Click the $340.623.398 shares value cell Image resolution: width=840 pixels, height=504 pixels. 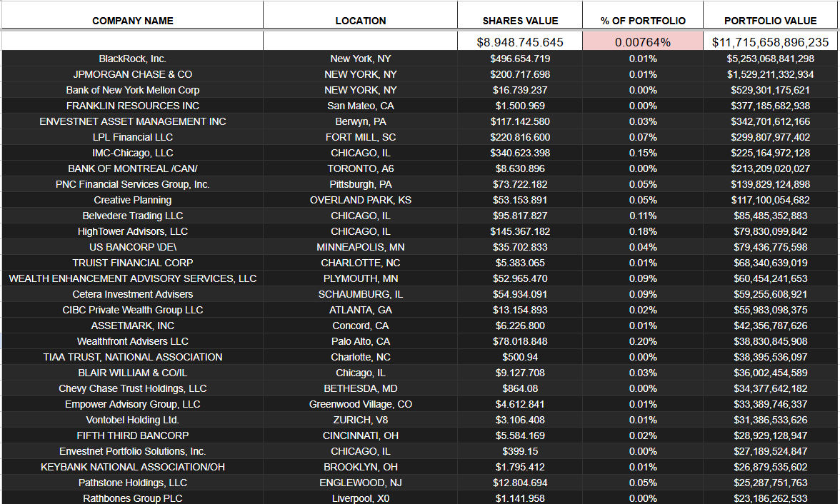pyautogui.click(x=520, y=153)
